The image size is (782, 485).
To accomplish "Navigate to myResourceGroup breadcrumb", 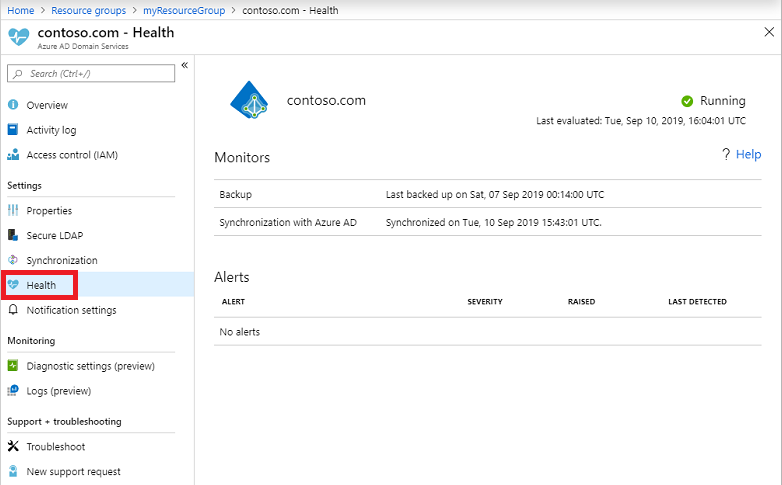I will click(184, 10).
